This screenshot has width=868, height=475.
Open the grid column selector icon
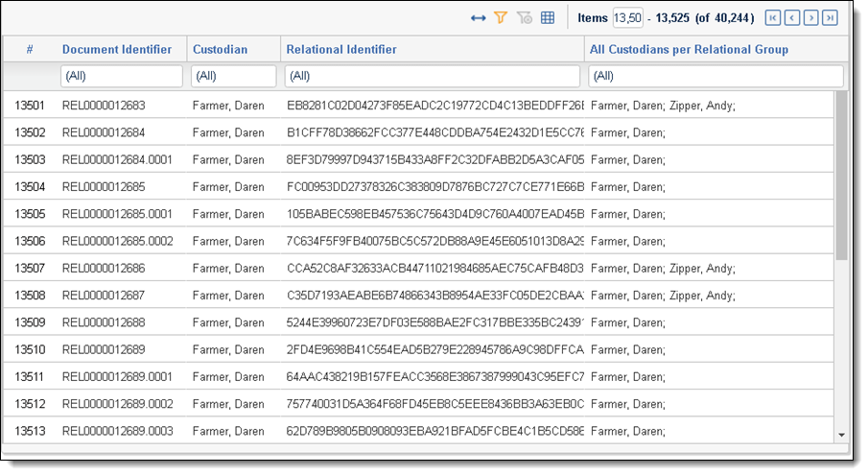548,18
